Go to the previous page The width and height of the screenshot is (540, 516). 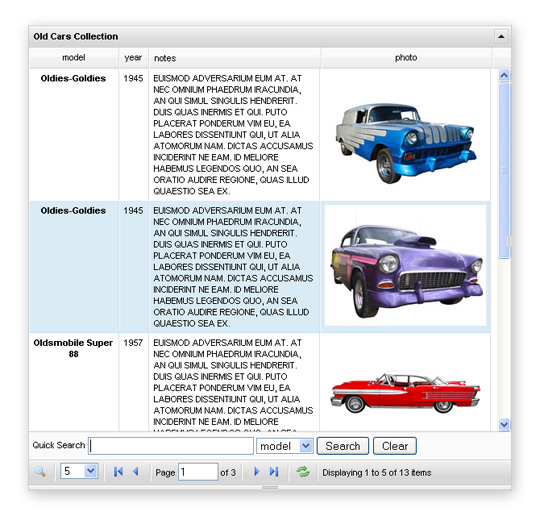click(x=136, y=472)
